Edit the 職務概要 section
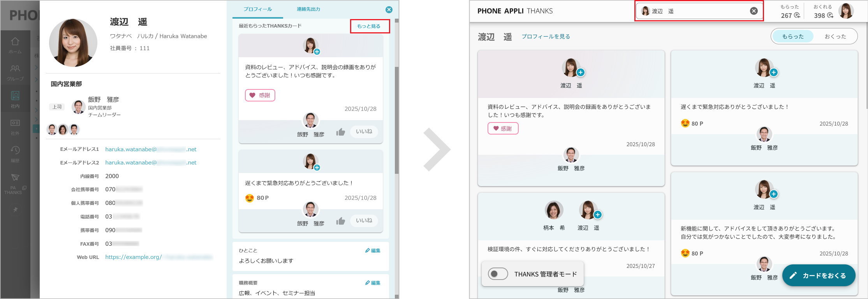868x299 pixels. click(x=373, y=283)
